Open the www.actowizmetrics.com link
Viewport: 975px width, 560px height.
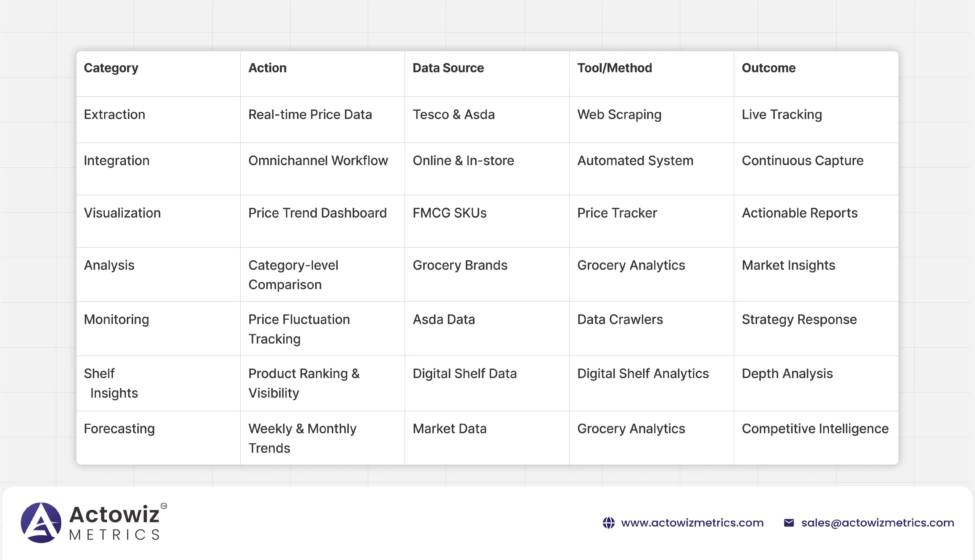pos(692,523)
